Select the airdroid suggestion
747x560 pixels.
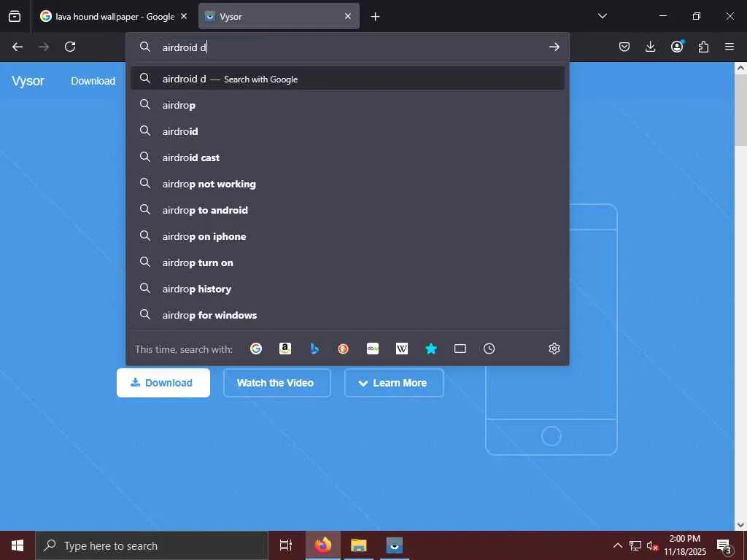[347, 131]
